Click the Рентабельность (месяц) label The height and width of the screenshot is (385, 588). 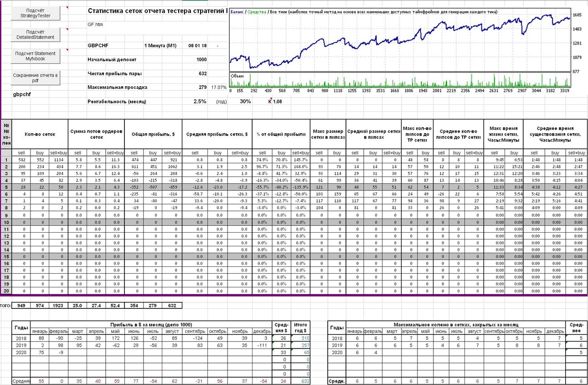tap(117, 101)
